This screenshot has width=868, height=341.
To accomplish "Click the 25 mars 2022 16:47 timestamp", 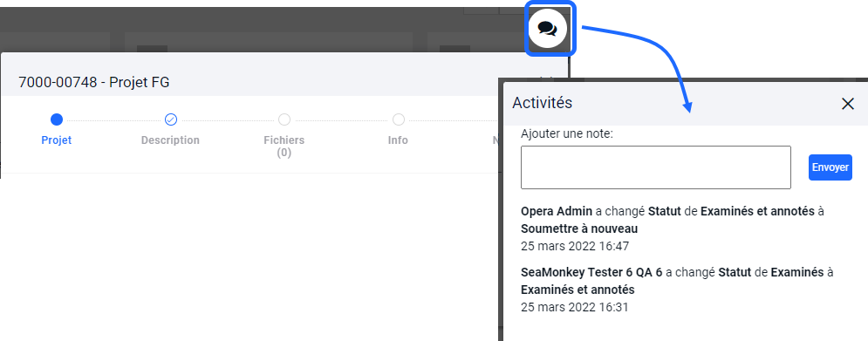I will pyautogui.click(x=575, y=246).
